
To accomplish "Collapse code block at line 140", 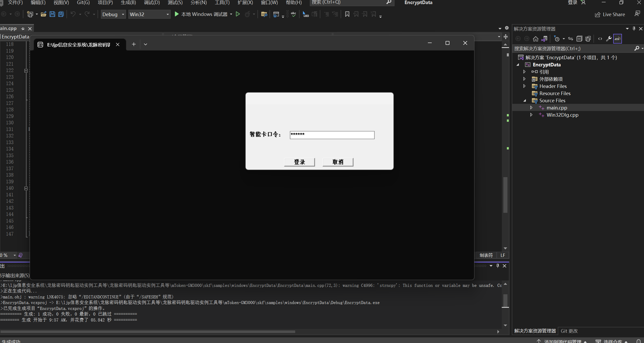I will click(26, 188).
